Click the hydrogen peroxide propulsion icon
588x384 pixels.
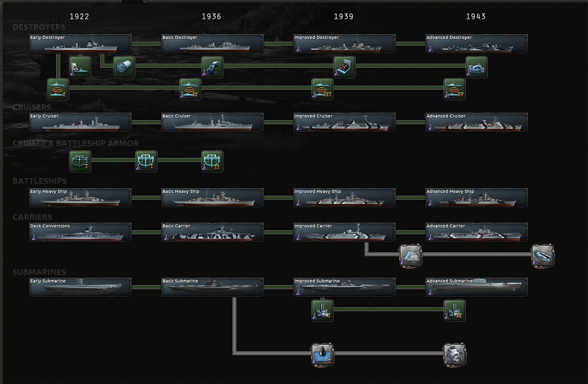(x=322, y=355)
